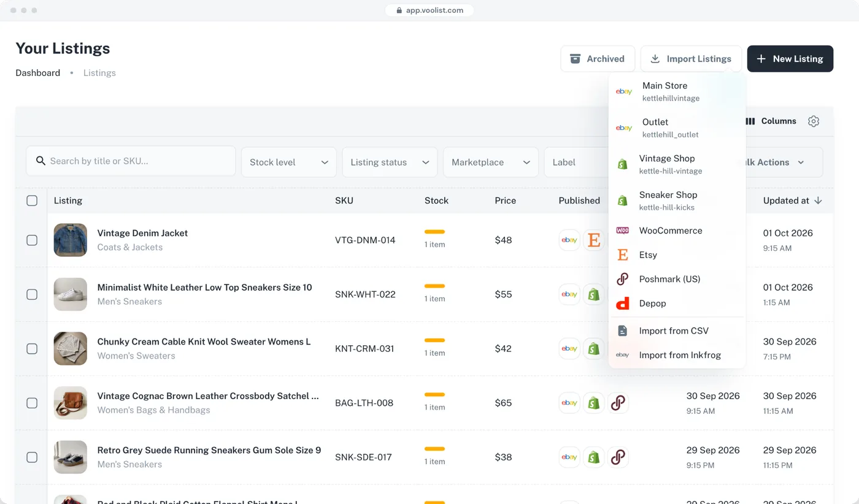Collapse the Import Listings dropdown button
859x504 pixels.
tap(691, 59)
